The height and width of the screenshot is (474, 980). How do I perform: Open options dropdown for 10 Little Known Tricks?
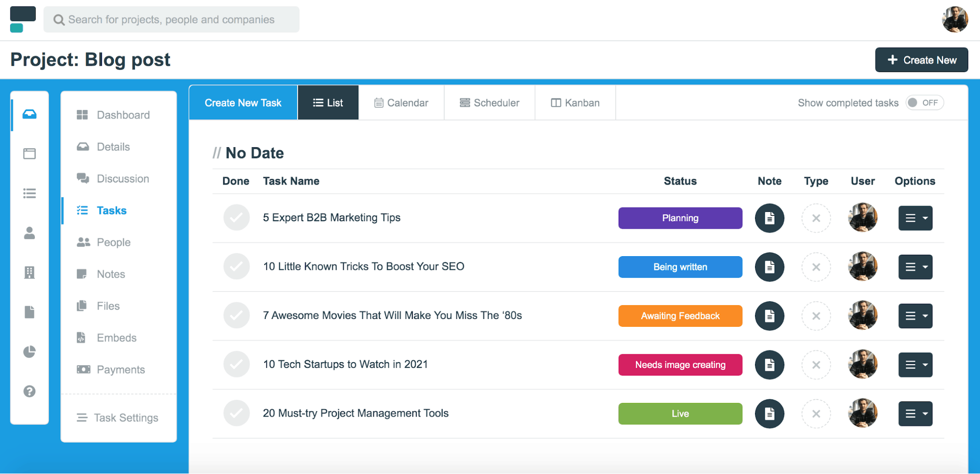(x=915, y=267)
